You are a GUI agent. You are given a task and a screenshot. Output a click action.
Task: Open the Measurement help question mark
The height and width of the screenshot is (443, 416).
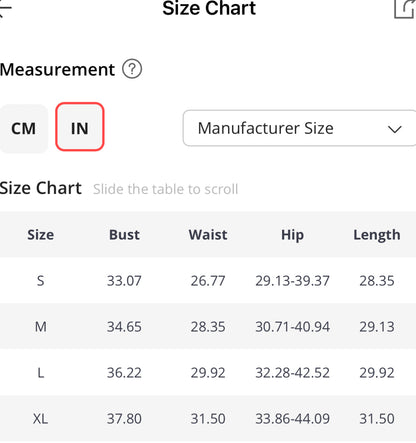[x=132, y=69]
